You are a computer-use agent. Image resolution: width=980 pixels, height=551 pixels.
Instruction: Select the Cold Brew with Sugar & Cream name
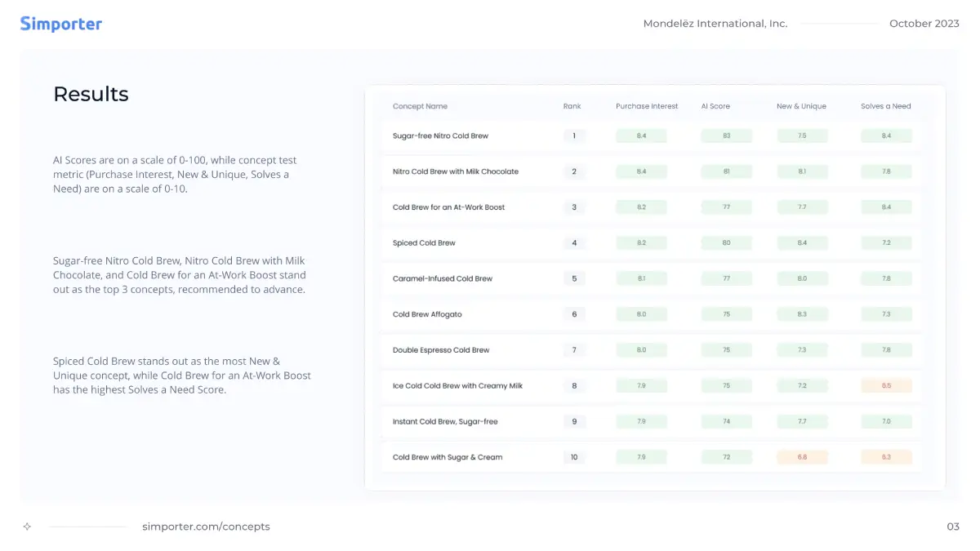[448, 457]
